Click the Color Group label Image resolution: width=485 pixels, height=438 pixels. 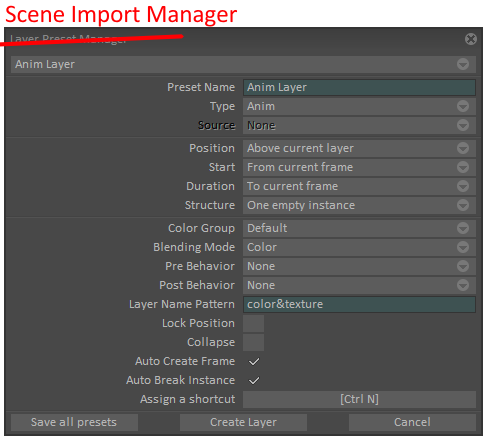pyautogui.click(x=201, y=228)
